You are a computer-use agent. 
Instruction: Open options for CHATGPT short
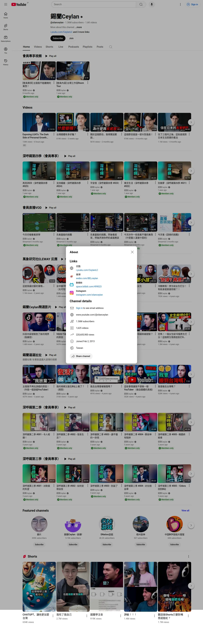53,616
